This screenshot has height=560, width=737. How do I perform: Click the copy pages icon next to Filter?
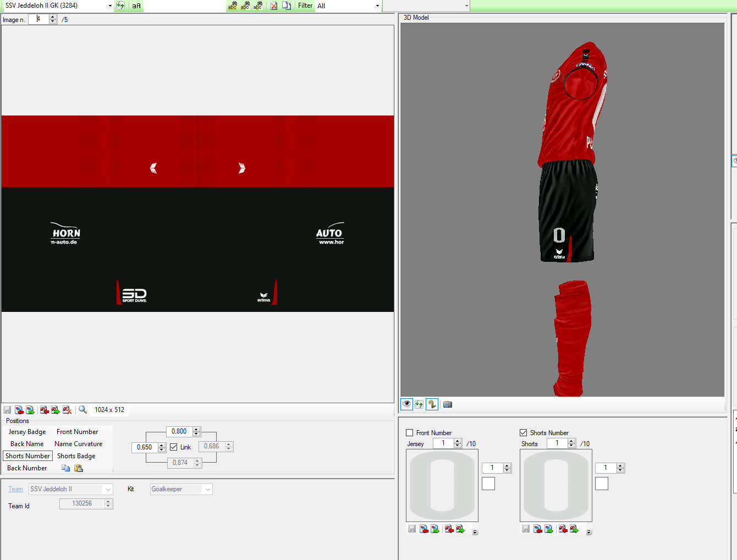[x=287, y=6]
